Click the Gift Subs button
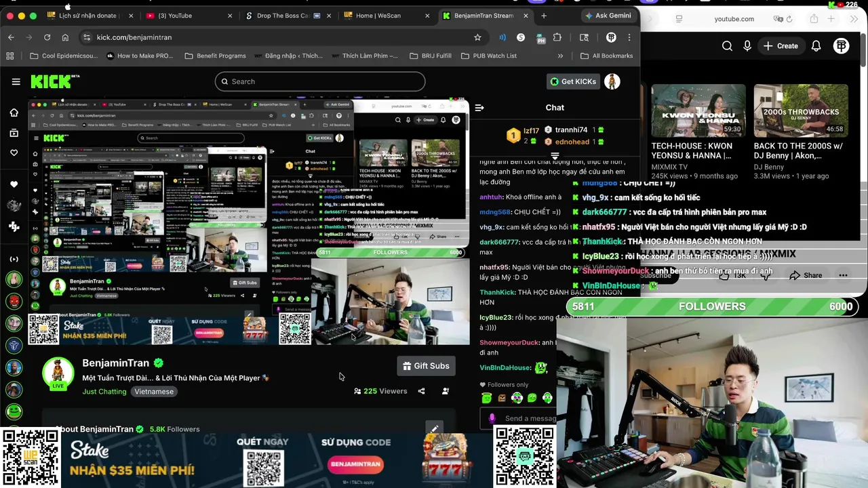 tap(426, 366)
